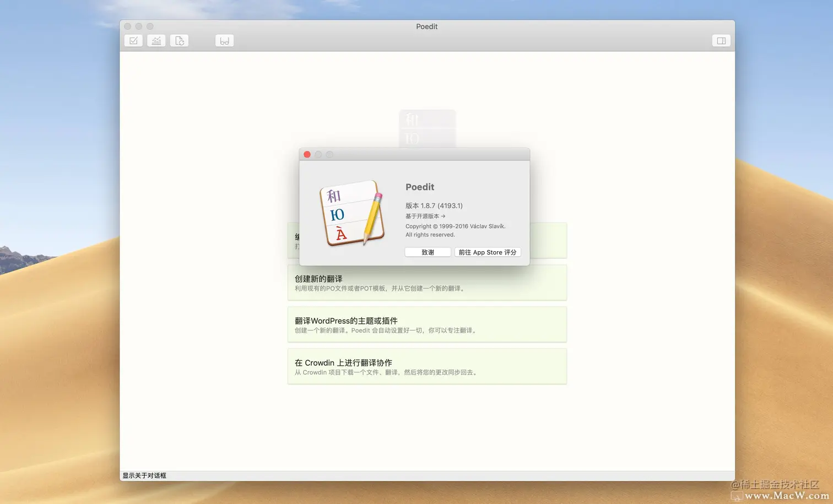Click the 显示关于对话框 status bar text

pos(144,475)
